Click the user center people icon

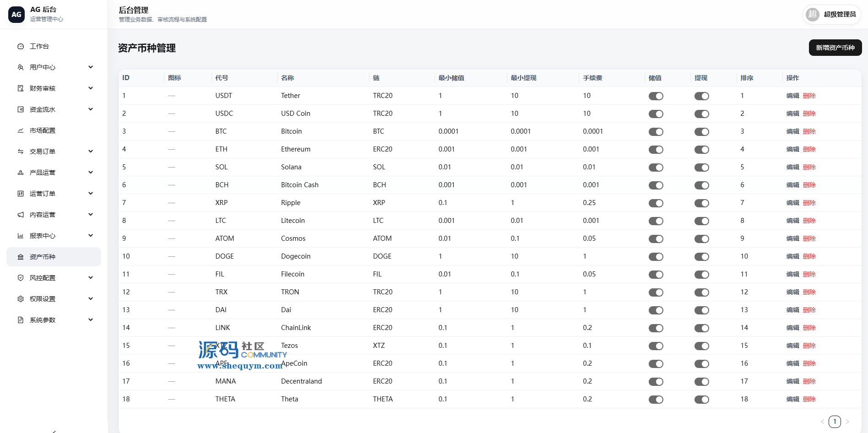click(21, 67)
